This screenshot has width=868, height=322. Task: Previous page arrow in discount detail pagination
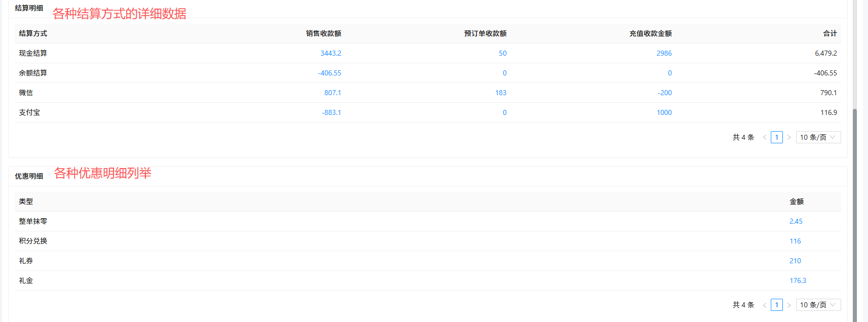pos(764,305)
